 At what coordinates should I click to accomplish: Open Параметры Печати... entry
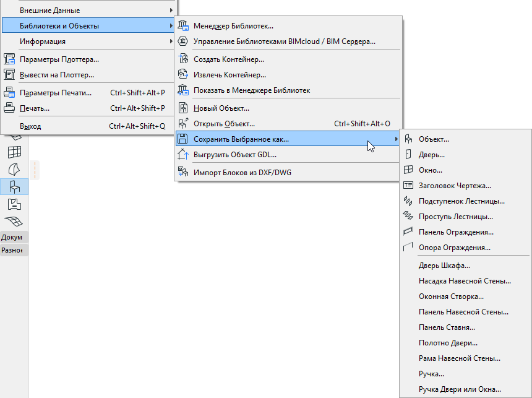click(x=88, y=92)
